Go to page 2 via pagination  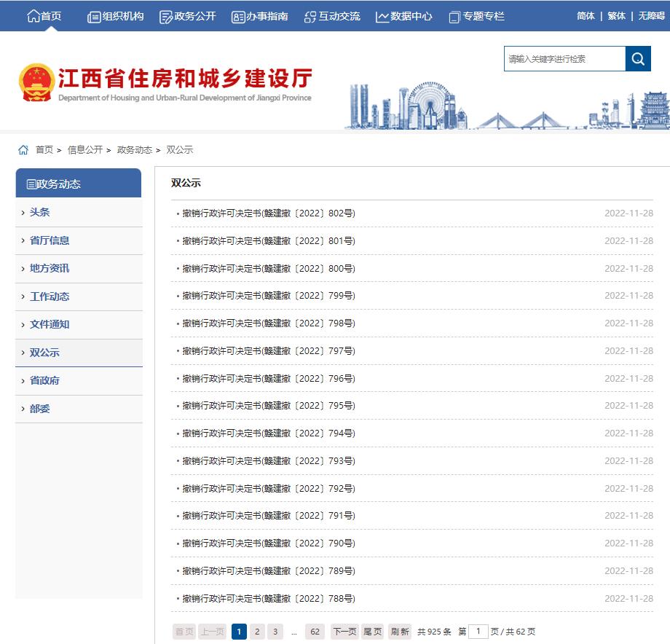click(x=257, y=631)
